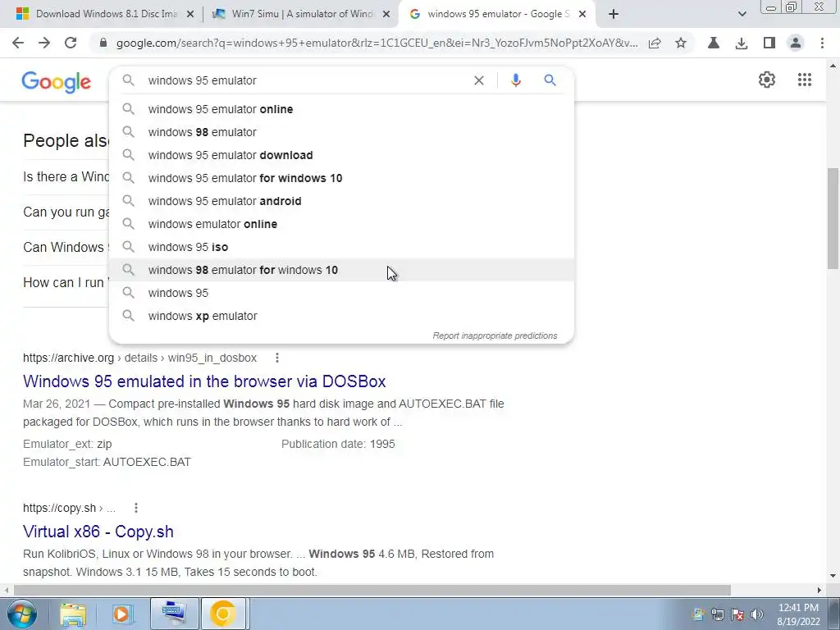
Task: Open the Google apps grid
Action: tap(805, 80)
